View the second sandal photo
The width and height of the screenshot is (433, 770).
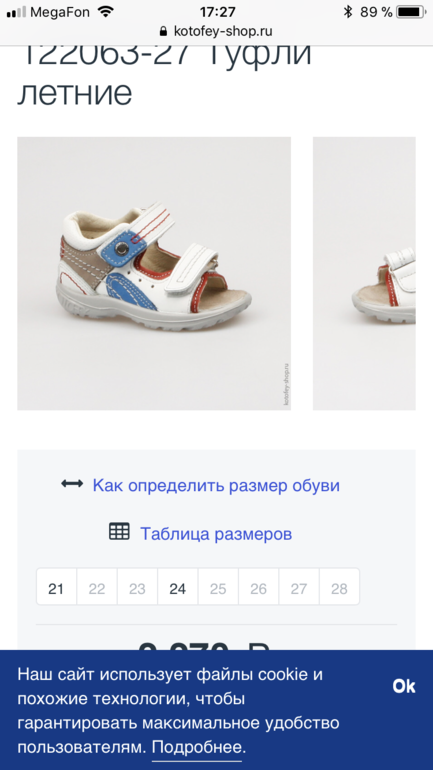(x=364, y=274)
